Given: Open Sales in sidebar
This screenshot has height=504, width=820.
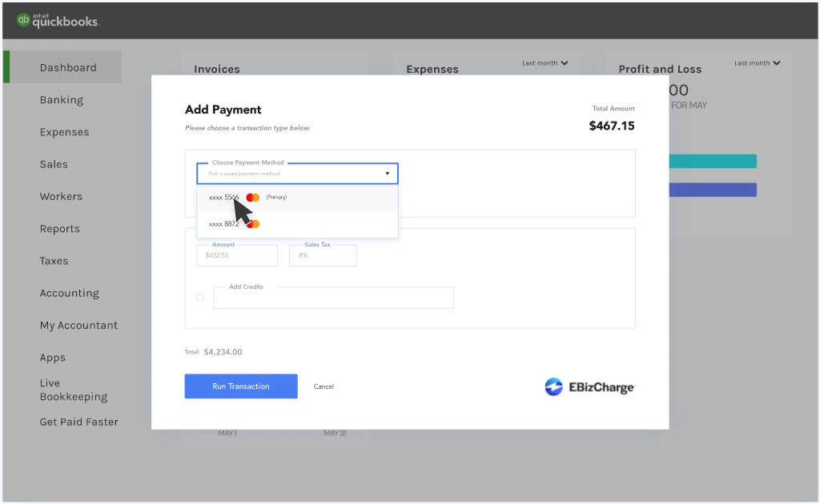Looking at the screenshot, I should 54,164.
